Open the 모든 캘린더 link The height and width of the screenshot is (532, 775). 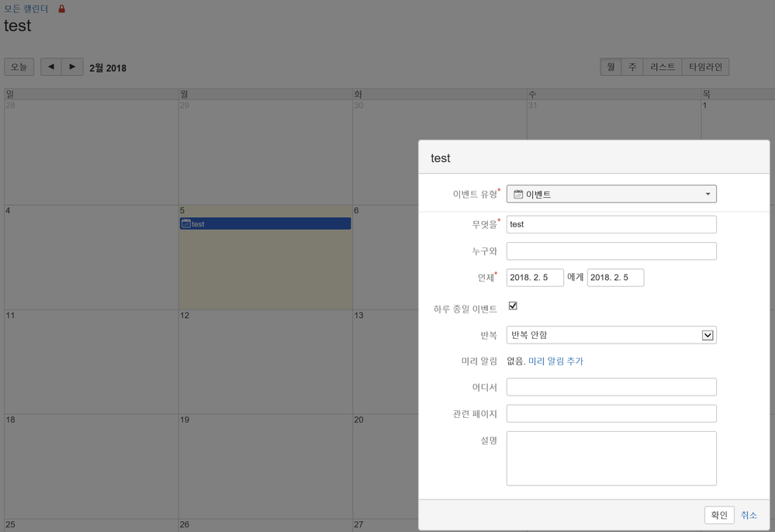coord(26,9)
